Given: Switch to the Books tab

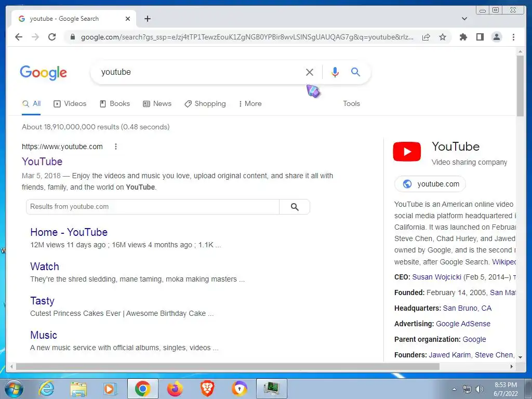Looking at the screenshot, I should tap(115, 104).
